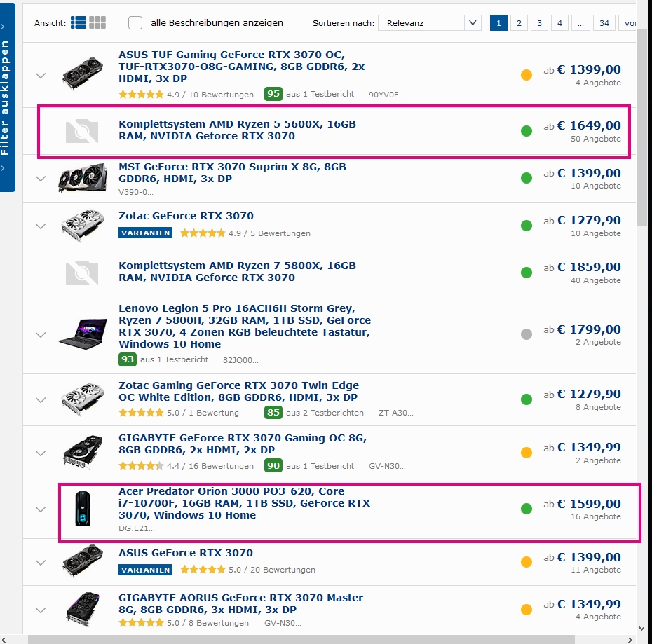652x644 pixels.
Task: Click VARIANTEN badge on ASUS GeForce RTX 3070
Action: [146, 570]
